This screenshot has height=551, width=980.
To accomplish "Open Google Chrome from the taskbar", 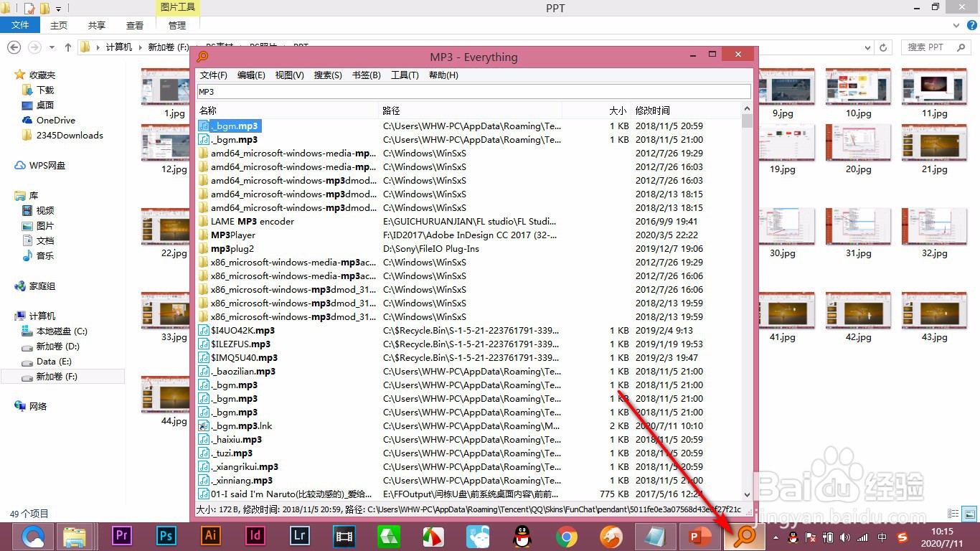I will (567, 536).
